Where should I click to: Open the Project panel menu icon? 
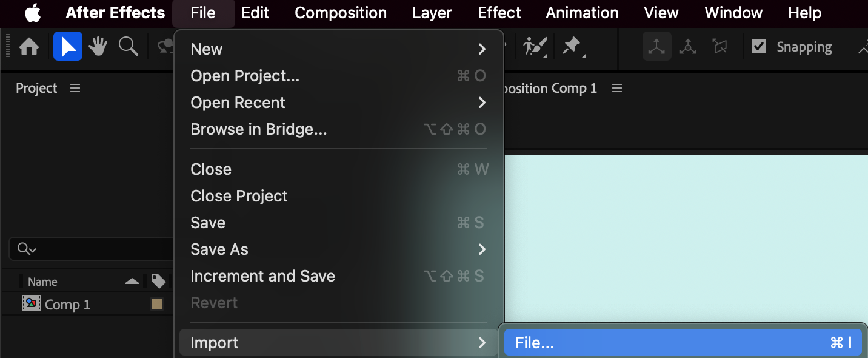point(75,89)
